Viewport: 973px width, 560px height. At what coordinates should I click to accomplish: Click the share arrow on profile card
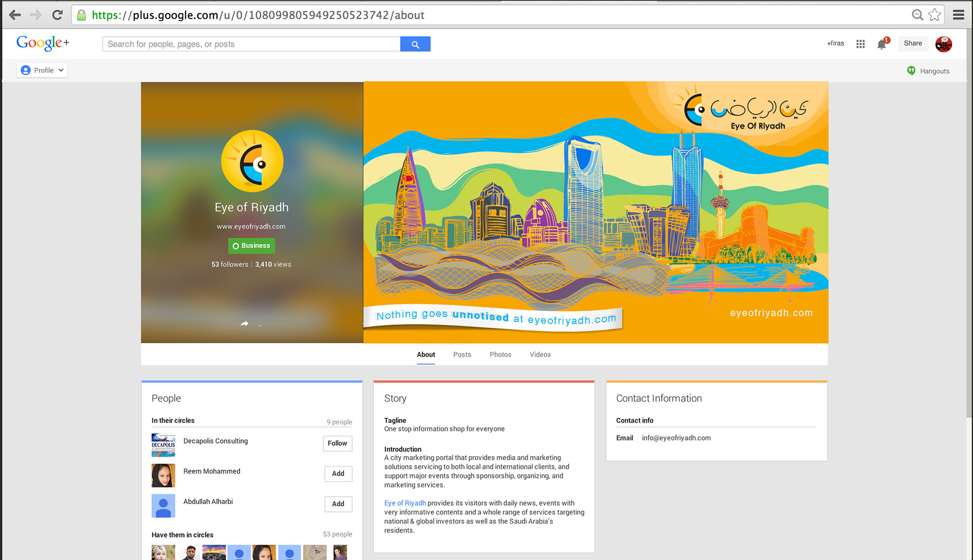(x=245, y=324)
